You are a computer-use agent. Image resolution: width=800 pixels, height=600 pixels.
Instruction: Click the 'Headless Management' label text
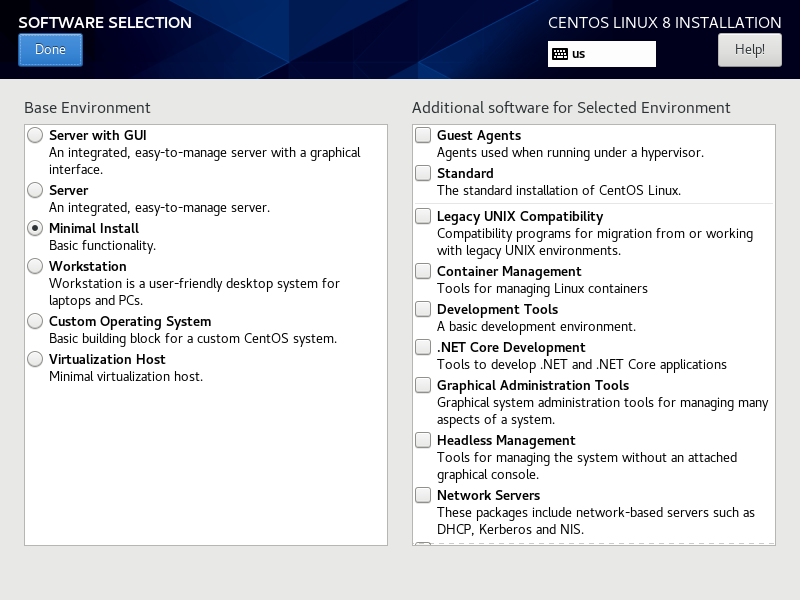coord(506,440)
